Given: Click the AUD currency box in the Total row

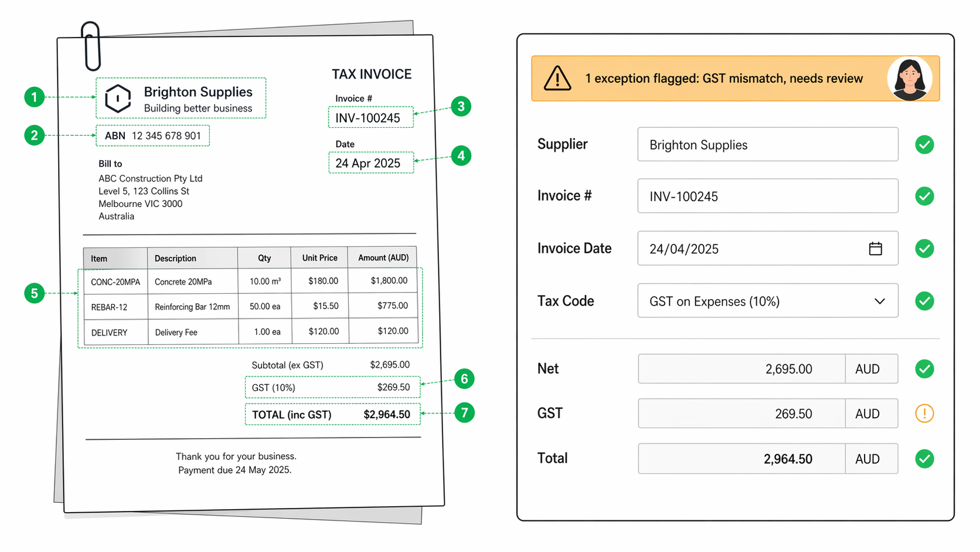Looking at the screenshot, I should (872, 459).
